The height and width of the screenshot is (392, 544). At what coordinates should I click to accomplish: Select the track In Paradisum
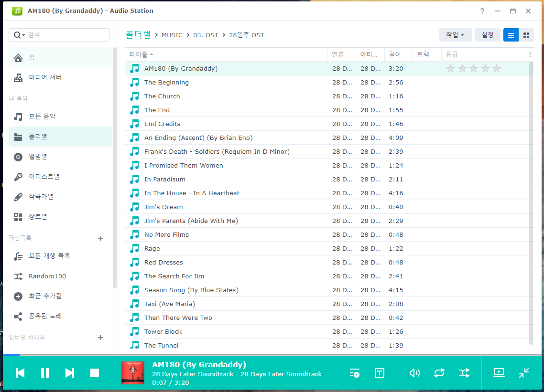(327, 180)
